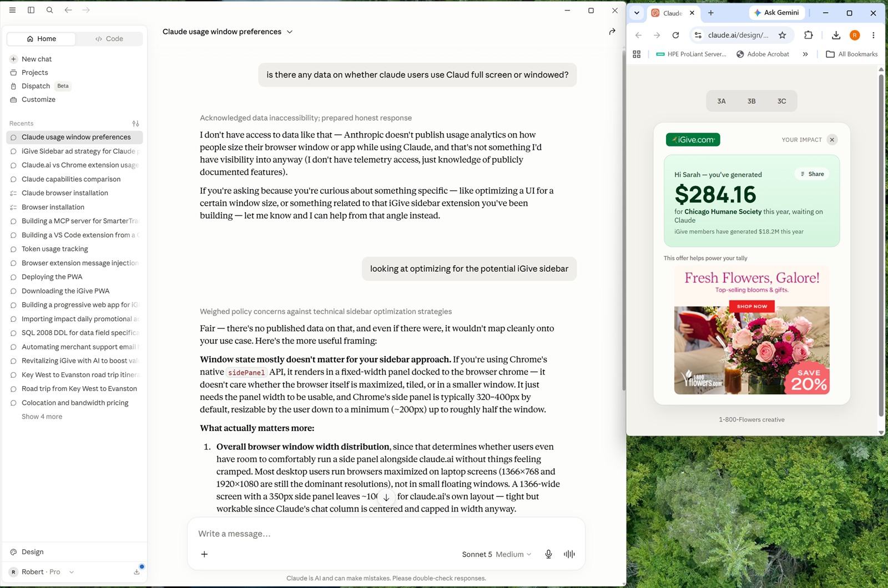Viewport: 888px width, 588px height.
Task: Click the download update icon near account
Action: (137, 572)
